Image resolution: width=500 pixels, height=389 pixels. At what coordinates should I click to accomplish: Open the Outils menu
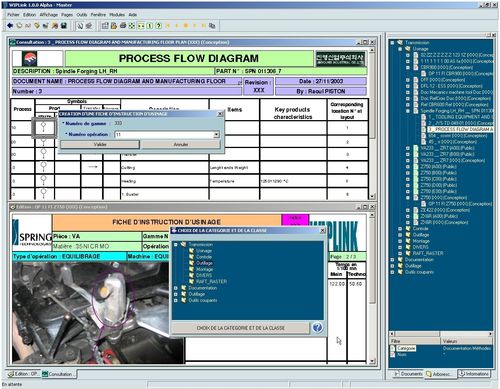coord(82,15)
